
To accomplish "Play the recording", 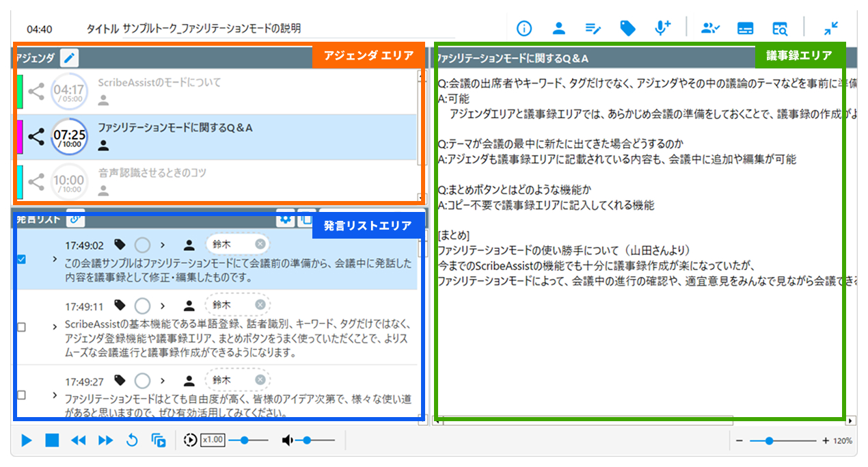I will [27, 440].
